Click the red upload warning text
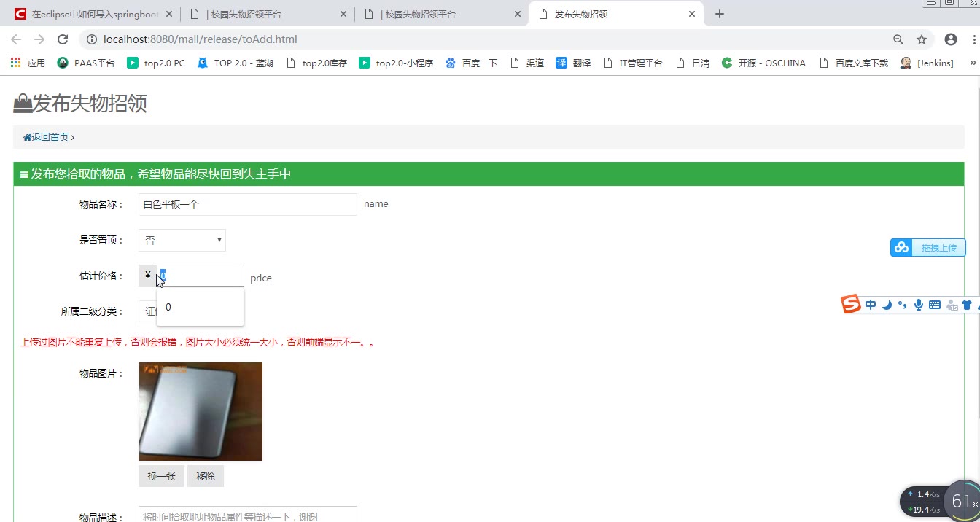This screenshot has height=522, width=980. (x=197, y=342)
